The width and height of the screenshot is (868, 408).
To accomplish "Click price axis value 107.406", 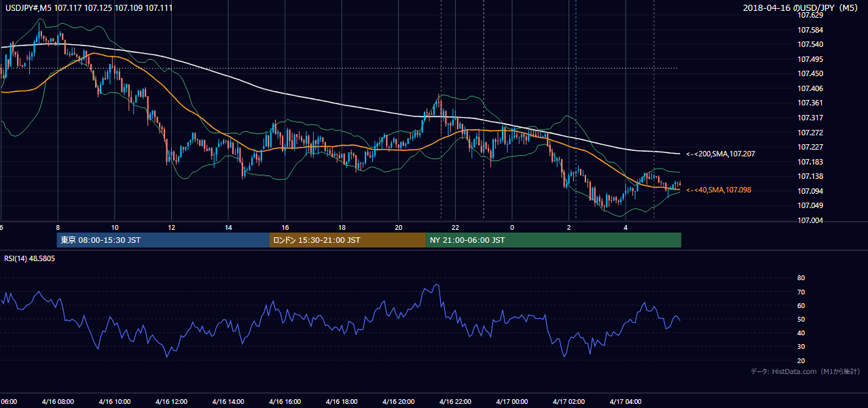I will (x=810, y=88).
